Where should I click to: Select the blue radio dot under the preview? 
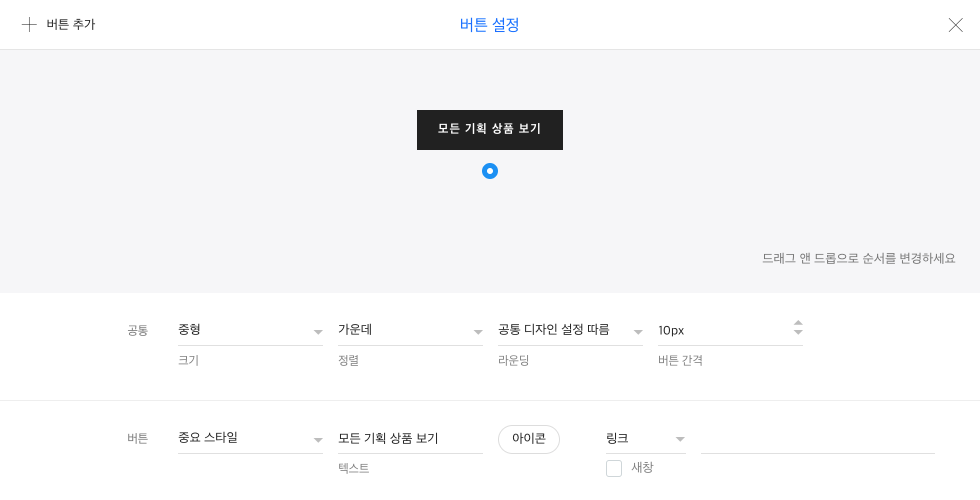[490, 171]
